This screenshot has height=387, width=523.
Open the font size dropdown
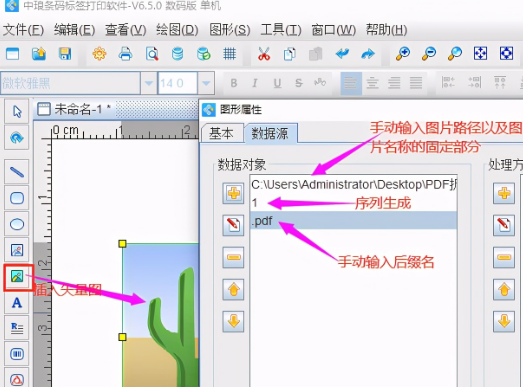click(206, 83)
